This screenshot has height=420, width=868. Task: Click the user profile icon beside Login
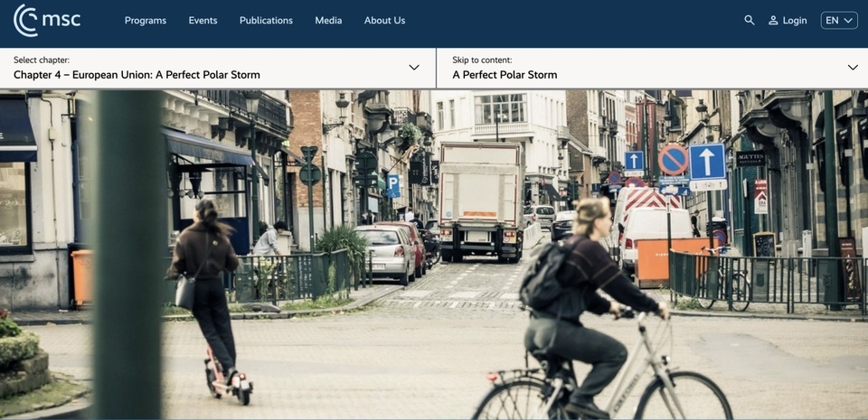coord(773,20)
